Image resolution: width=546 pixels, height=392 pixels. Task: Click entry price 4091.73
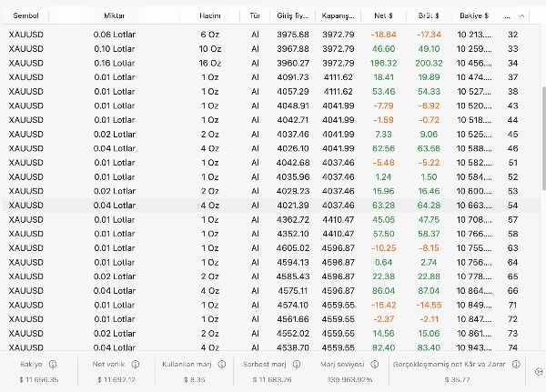pyautogui.click(x=293, y=77)
